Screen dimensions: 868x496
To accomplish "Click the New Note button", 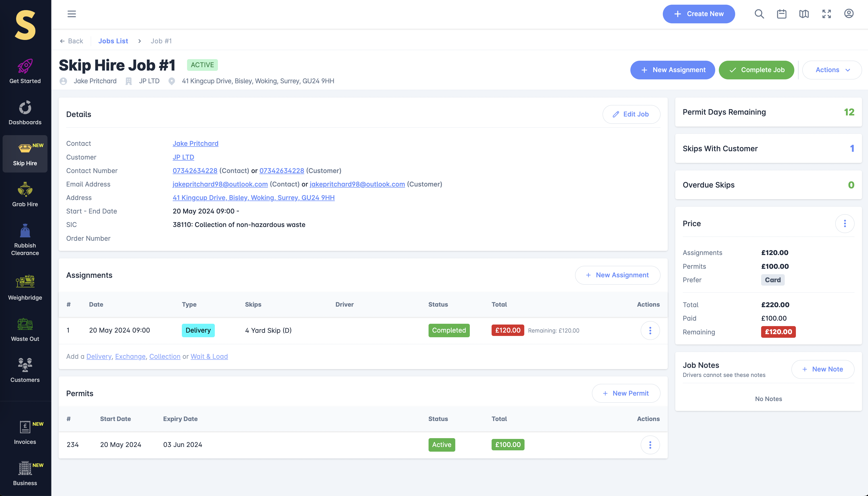I will pos(822,369).
